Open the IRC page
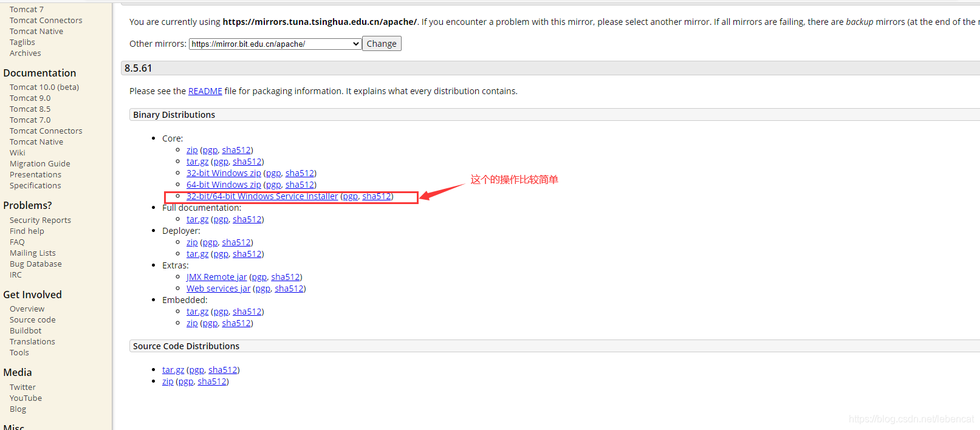 [16, 275]
